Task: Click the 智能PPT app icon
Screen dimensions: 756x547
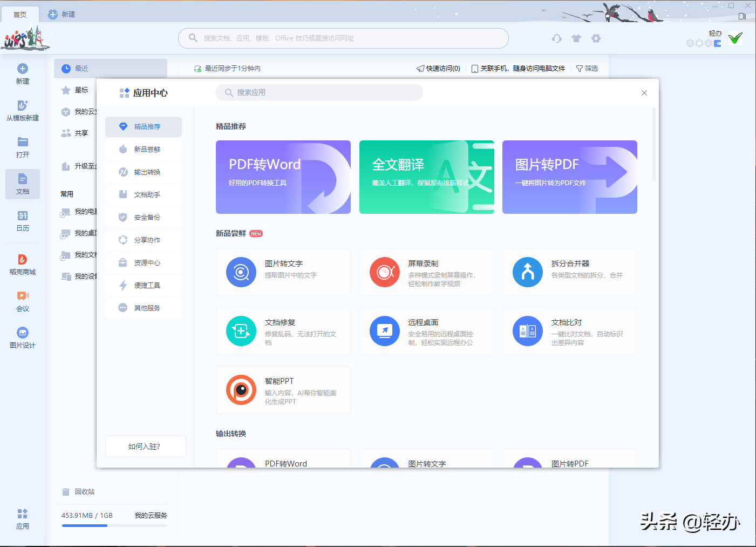Action: 241,390
